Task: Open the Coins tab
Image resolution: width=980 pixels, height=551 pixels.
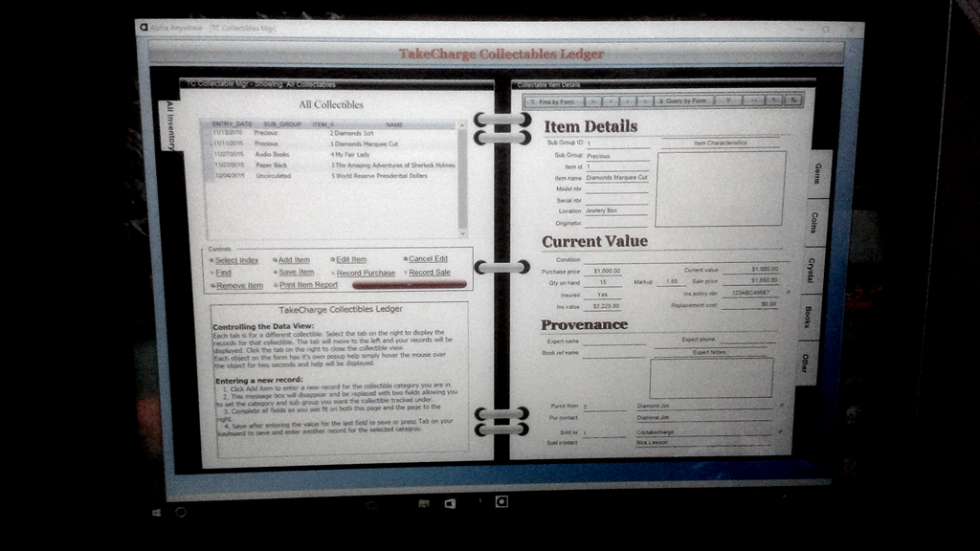Action: 813,222
